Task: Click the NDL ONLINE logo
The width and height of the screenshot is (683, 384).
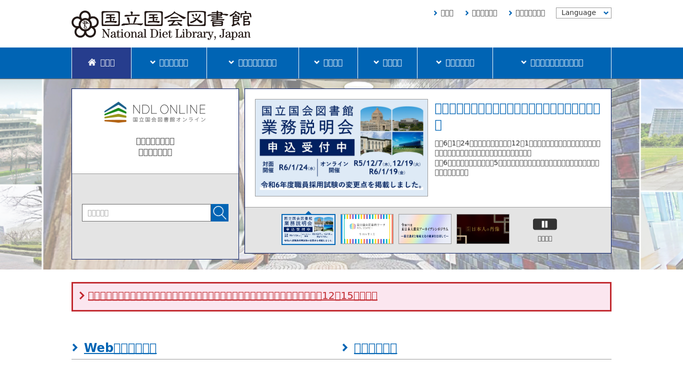Action: 155,112
